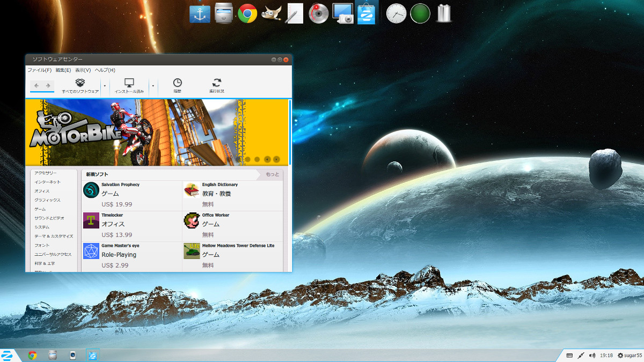Go forward in Software Center
Image resolution: width=644 pixels, height=362 pixels.
click(48, 85)
